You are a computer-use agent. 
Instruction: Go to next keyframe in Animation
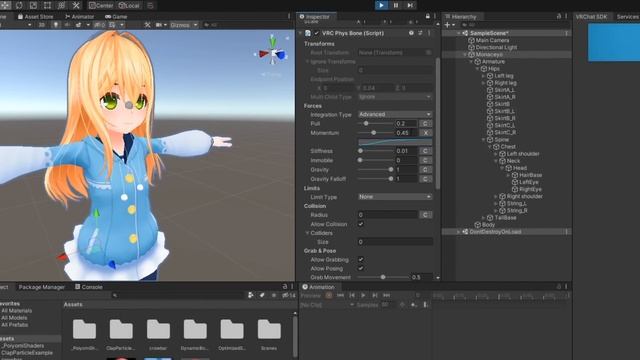375,295
